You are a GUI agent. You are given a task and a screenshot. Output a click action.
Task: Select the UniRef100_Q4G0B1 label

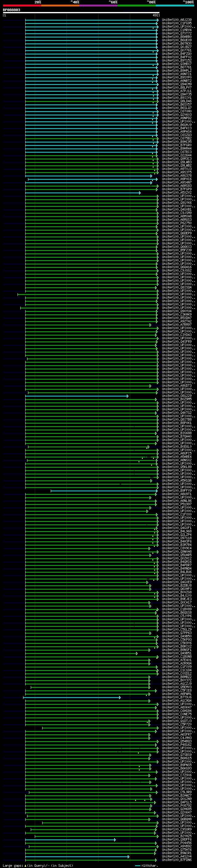[x=177, y=210]
